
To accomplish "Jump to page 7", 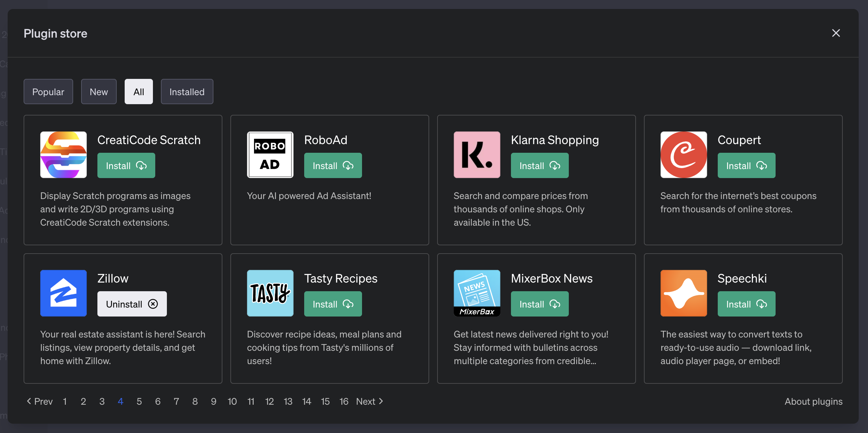I will pos(176,401).
